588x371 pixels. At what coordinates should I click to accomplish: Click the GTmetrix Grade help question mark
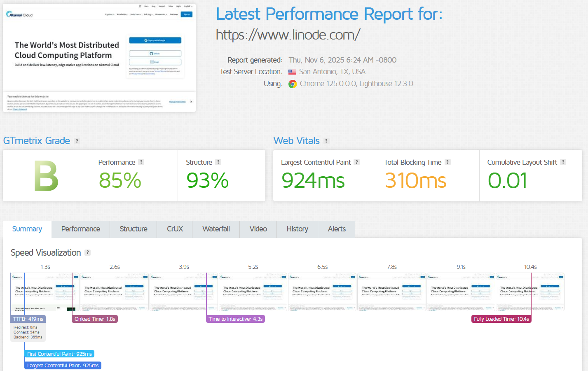77,141
